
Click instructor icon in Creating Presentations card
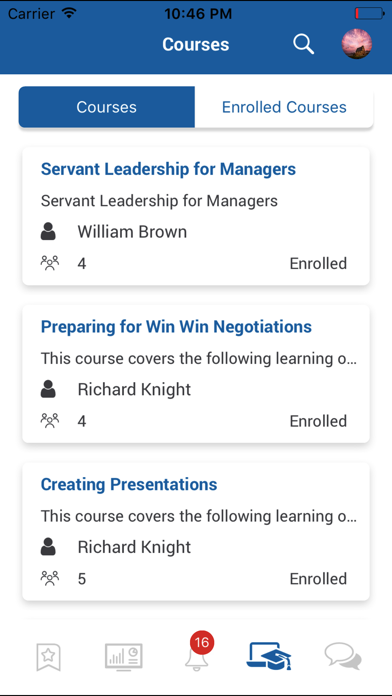[48, 547]
